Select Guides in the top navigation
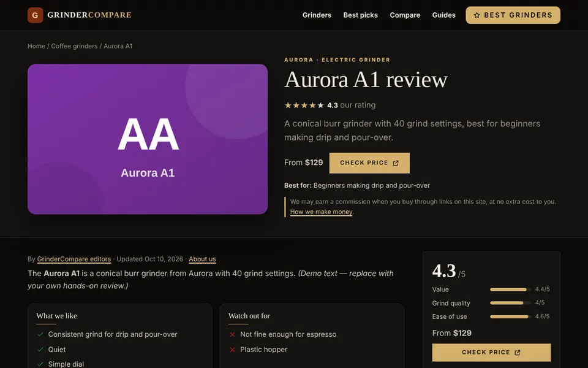This screenshot has height=368, width=588. [443, 15]
